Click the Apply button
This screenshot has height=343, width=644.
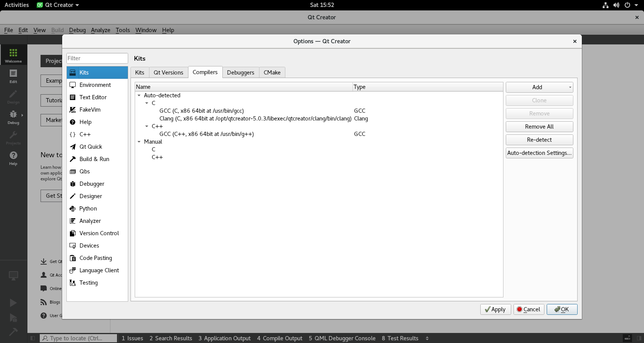495,309
